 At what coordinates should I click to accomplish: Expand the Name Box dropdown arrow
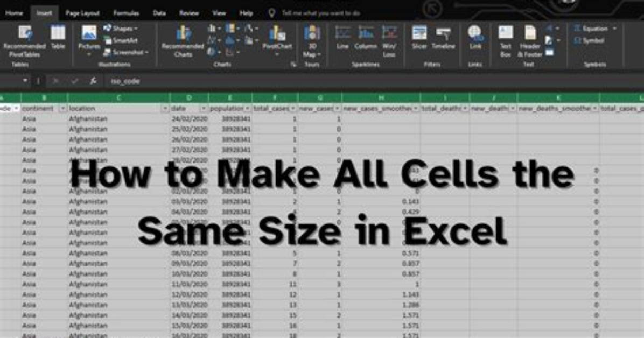25,81
